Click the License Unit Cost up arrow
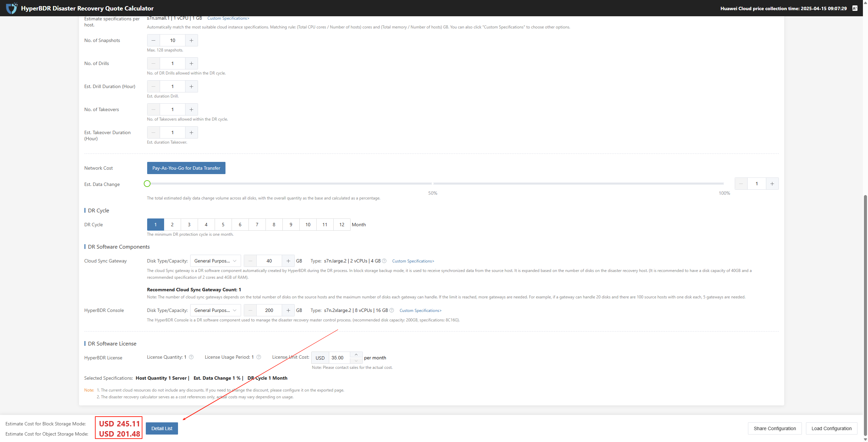868x442 pixels. [356, 355]
